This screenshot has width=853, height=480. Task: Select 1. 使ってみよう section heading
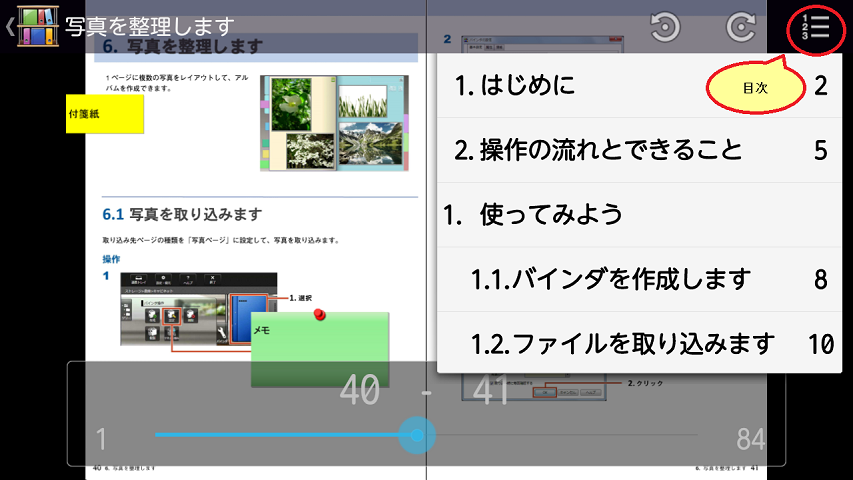pos(639,214)
